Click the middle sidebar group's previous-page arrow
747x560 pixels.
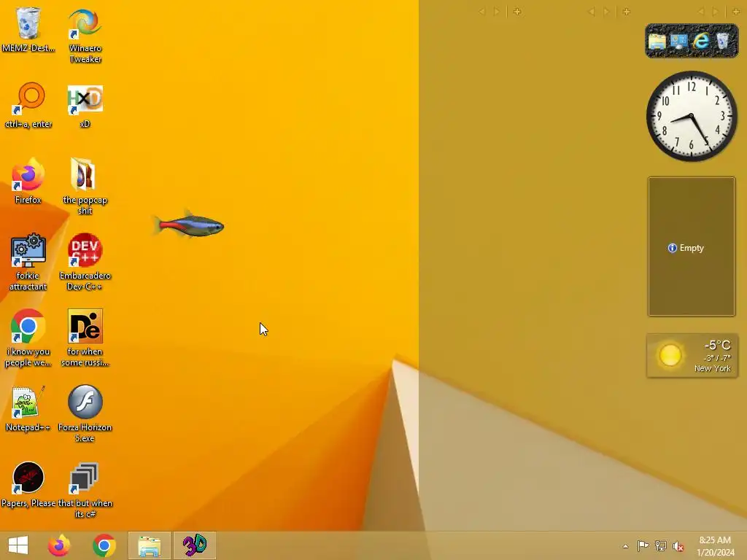point(591,12)
